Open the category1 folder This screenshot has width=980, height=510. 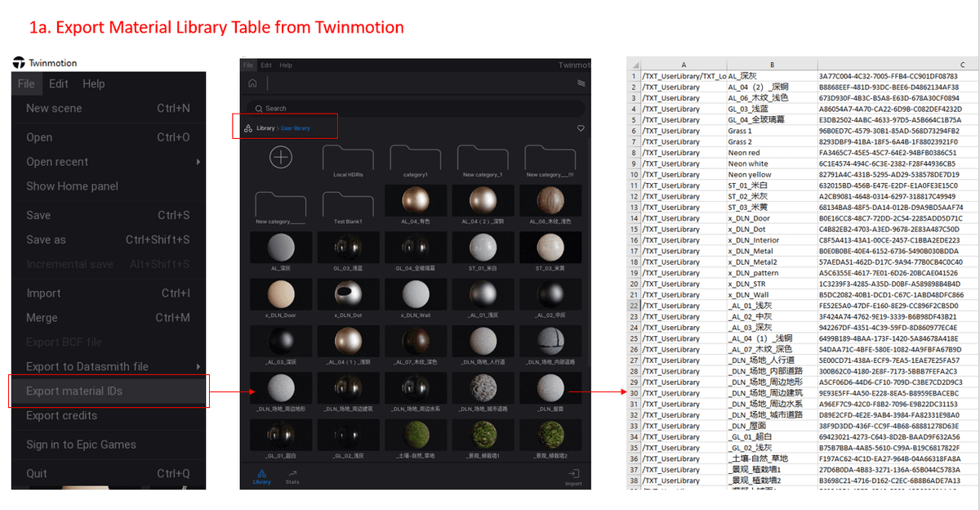(416, 160)
